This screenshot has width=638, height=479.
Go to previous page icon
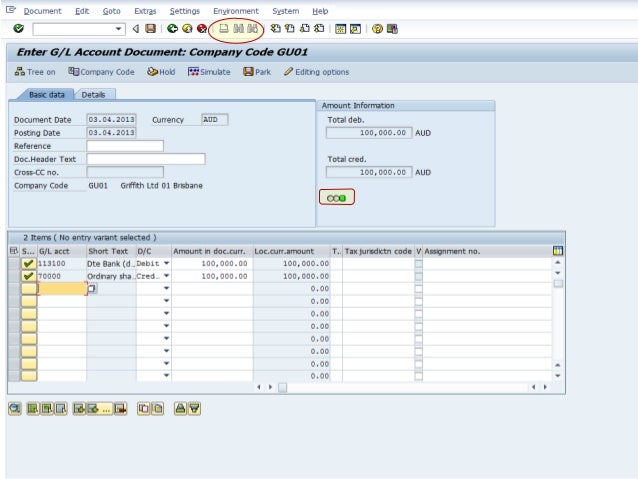tap(290, 28)
